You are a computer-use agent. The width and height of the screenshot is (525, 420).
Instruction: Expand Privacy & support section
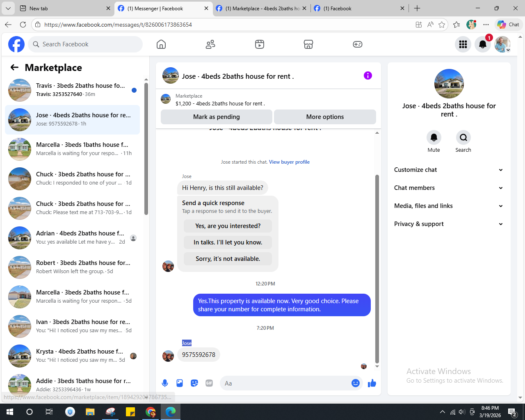449,224
